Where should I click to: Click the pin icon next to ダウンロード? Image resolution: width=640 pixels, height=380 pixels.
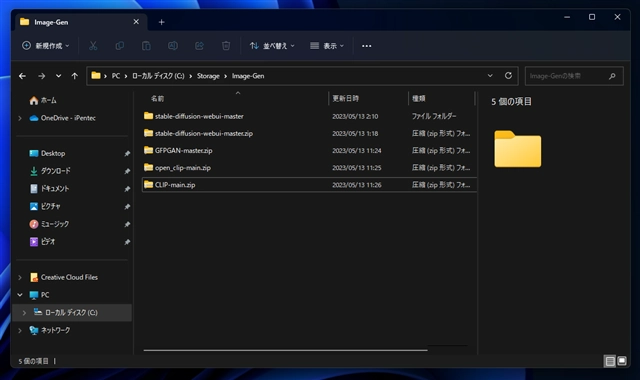tap(127, 171)
